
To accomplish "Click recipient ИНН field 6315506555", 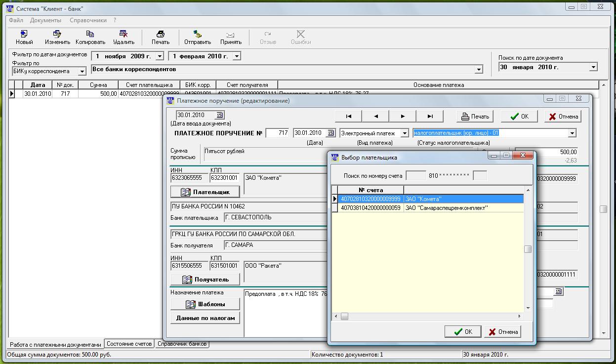I will [190, 266].
